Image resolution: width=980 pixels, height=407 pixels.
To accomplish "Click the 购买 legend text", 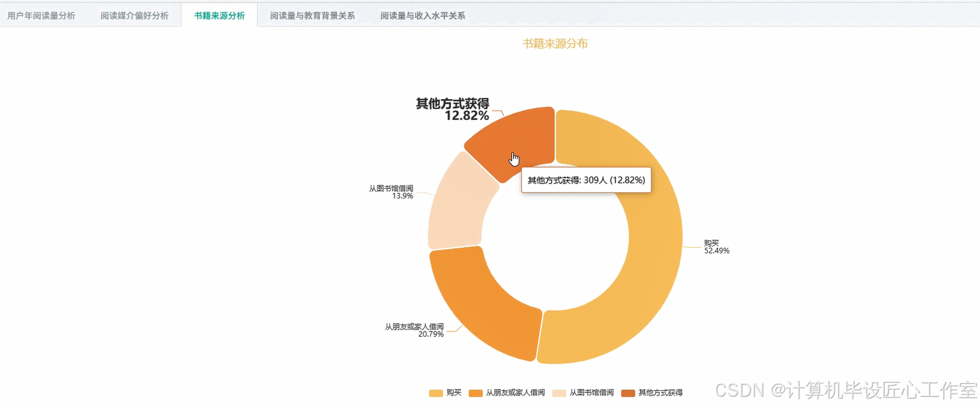I will pos(453,393).
